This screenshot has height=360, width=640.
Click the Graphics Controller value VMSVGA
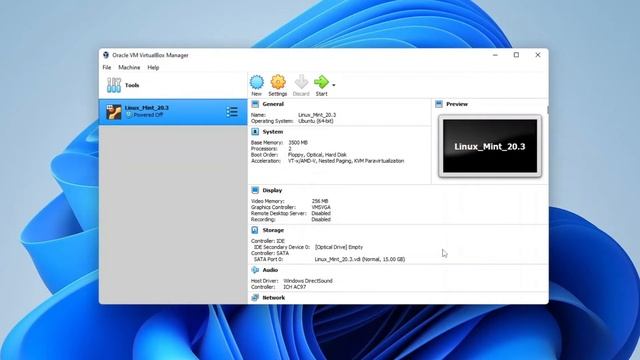[321, 207]
